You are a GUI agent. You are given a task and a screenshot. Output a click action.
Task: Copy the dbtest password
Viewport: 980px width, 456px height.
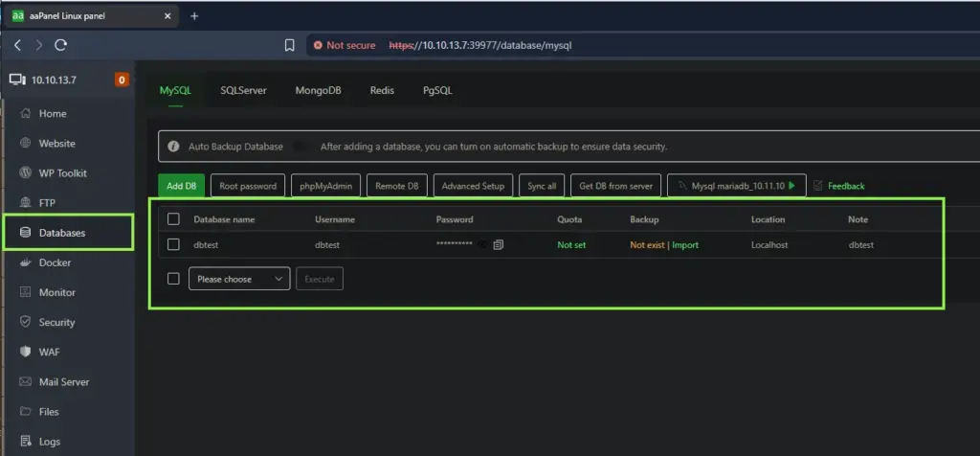point(498,245)
